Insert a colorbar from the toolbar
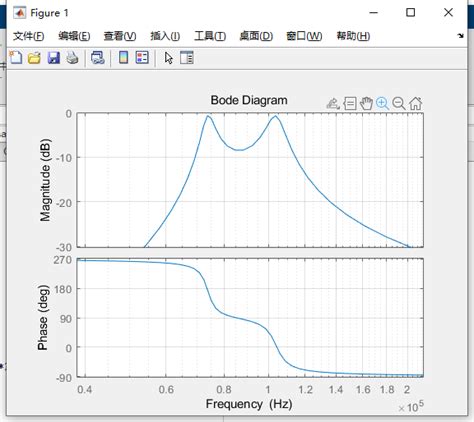This screenshot has width=474, height=422. [x=124, y=58]
